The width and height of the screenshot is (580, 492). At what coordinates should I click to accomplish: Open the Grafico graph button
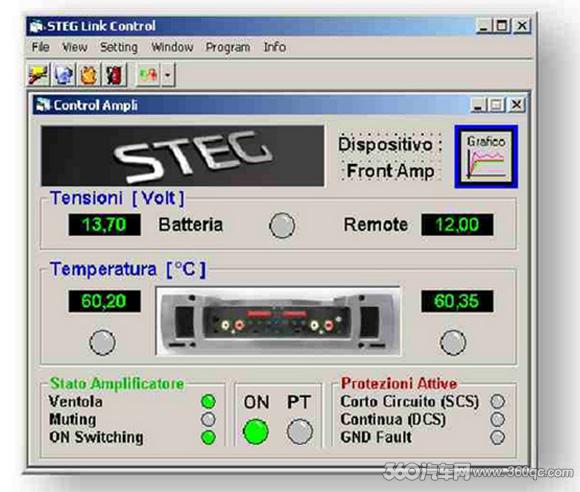point(486,156)
